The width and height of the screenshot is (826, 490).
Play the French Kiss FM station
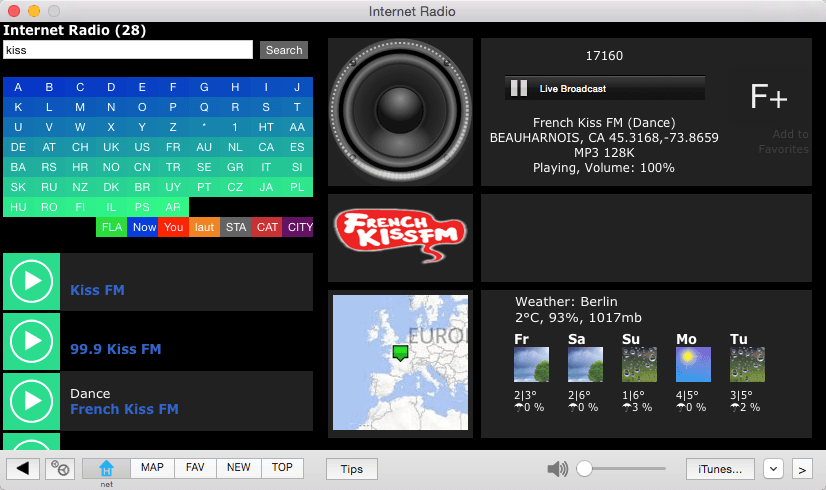click(x=32, y=401)
